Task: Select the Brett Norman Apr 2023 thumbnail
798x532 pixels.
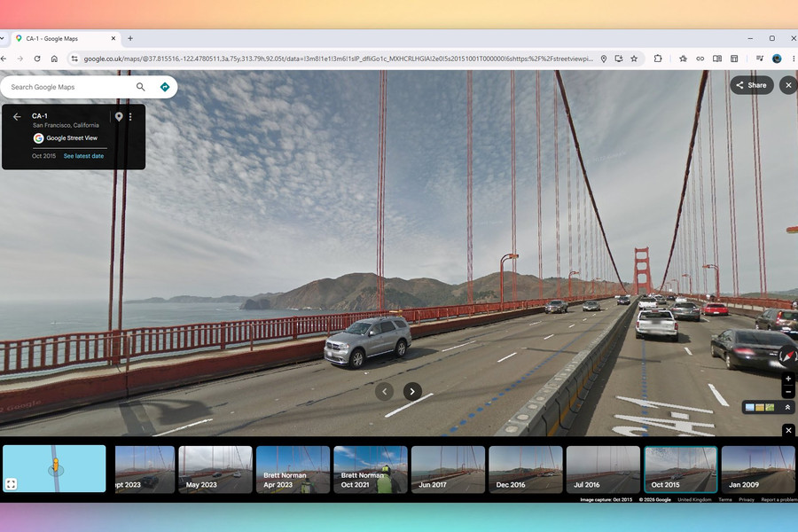Action: tap(293, 469)
